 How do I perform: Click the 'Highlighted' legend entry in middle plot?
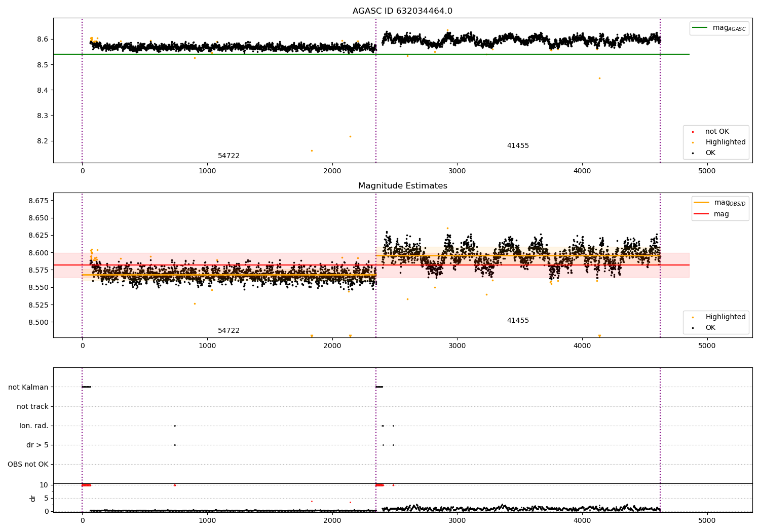click(x=725, y=317)
